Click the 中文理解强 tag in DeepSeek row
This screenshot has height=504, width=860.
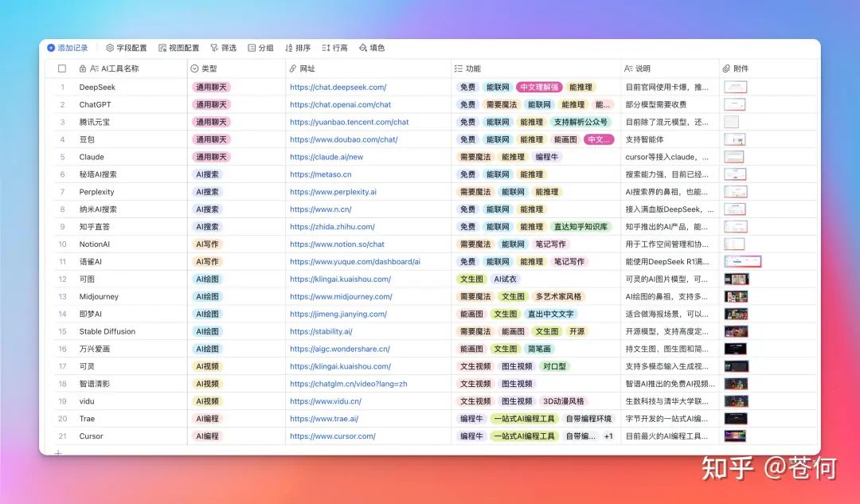tap(539, 88)
